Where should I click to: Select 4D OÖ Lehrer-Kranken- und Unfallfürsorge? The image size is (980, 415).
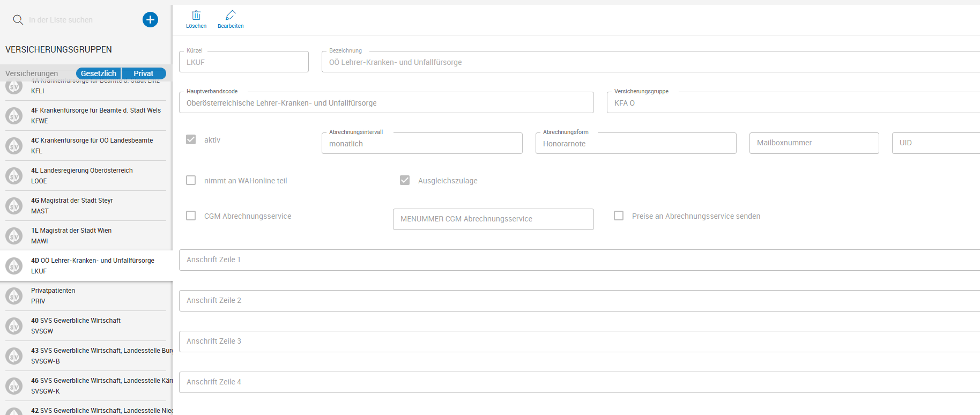[86, 265]
